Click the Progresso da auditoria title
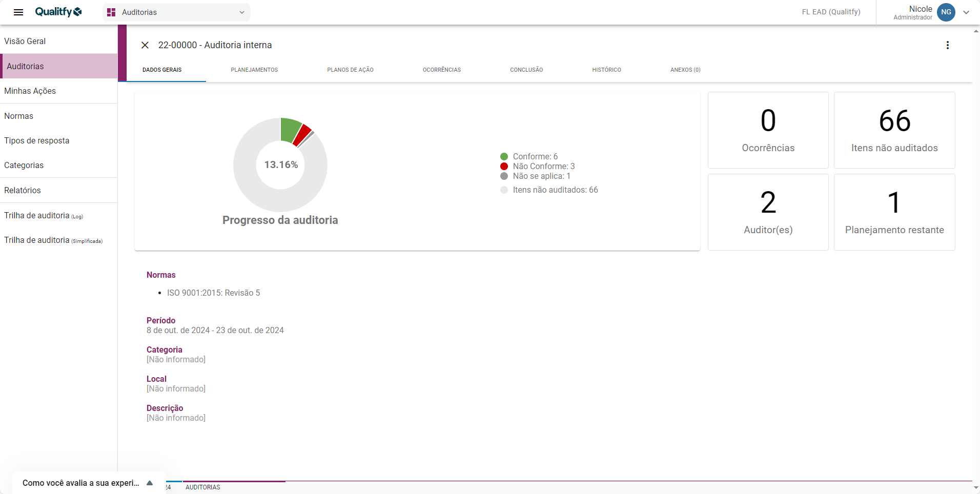The width and height of the screenshot is (980, 494). [x=280, y=220]
